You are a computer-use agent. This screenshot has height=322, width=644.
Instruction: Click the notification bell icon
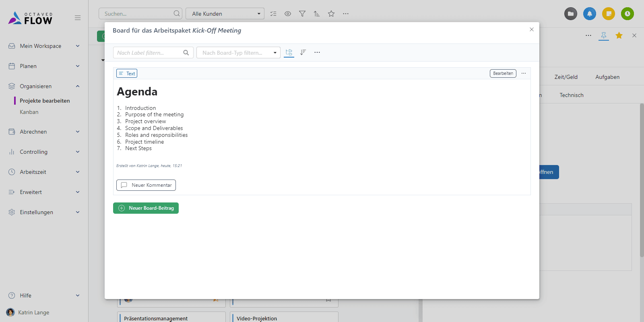pyautogui.click(x=590, y=14)
